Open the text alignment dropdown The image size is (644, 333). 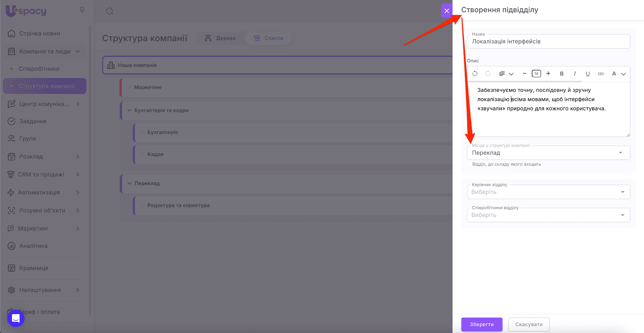[506, 74]
